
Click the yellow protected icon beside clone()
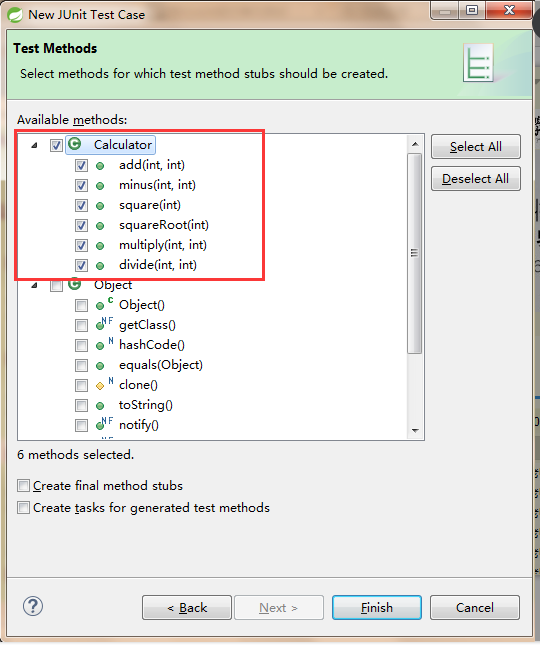coord(104,384)
